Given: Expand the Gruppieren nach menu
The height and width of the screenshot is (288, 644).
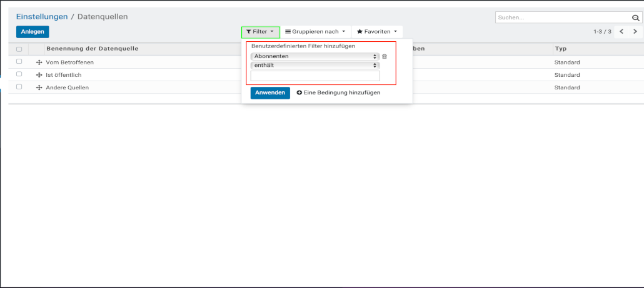Looking at the screenshot, I should tap(315, 31).
